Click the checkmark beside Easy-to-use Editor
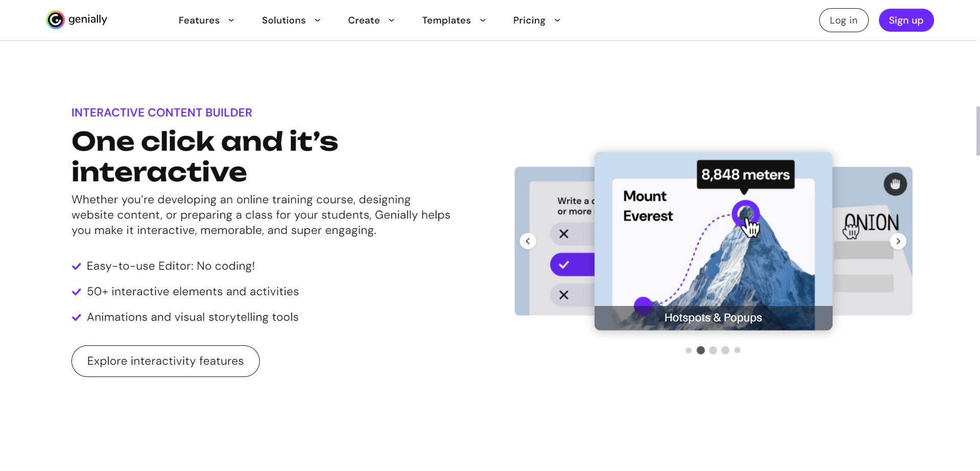The width and height of the screenshot is (980, 471). tap(77, 266)
